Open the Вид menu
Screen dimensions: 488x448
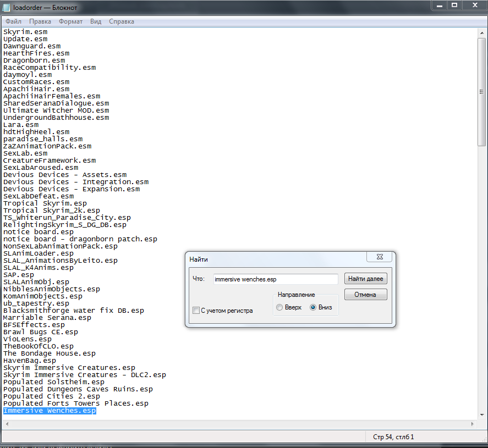coord(96,21)
